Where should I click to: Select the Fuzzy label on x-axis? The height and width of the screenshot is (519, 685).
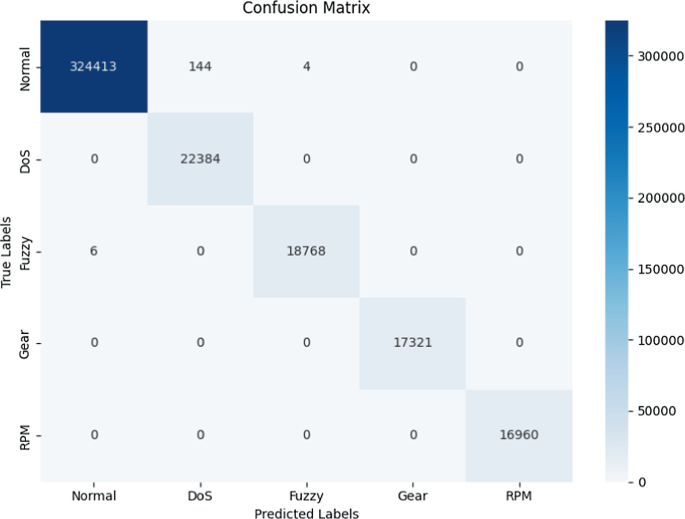coord(306,496)
